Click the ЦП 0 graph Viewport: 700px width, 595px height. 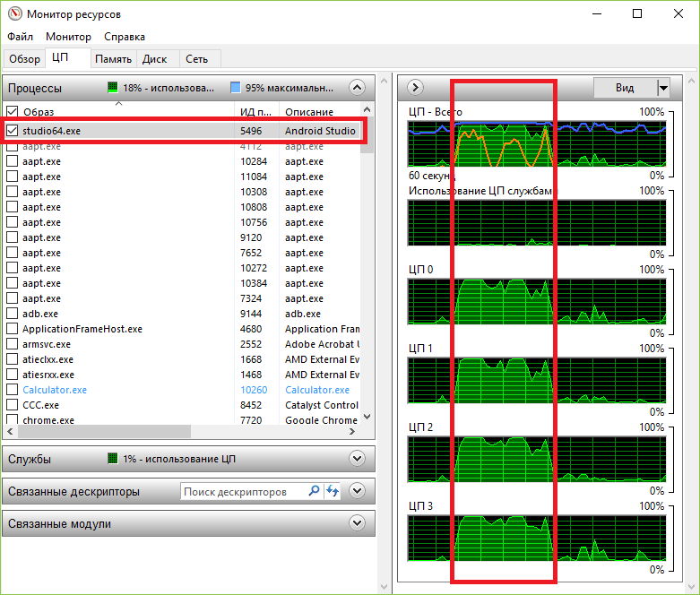click(x=536, y=301)
